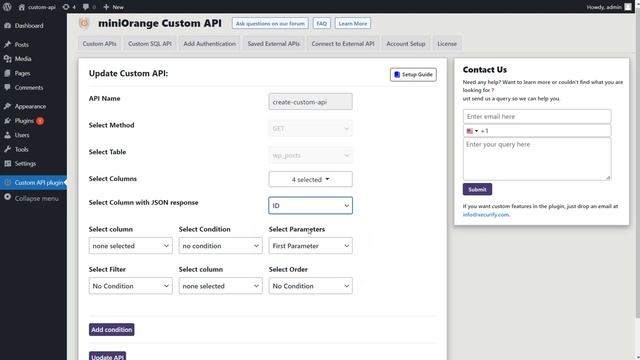Click the Pages sidebar icon
This screenshot has height=360, width=640.
click(7, 73)
